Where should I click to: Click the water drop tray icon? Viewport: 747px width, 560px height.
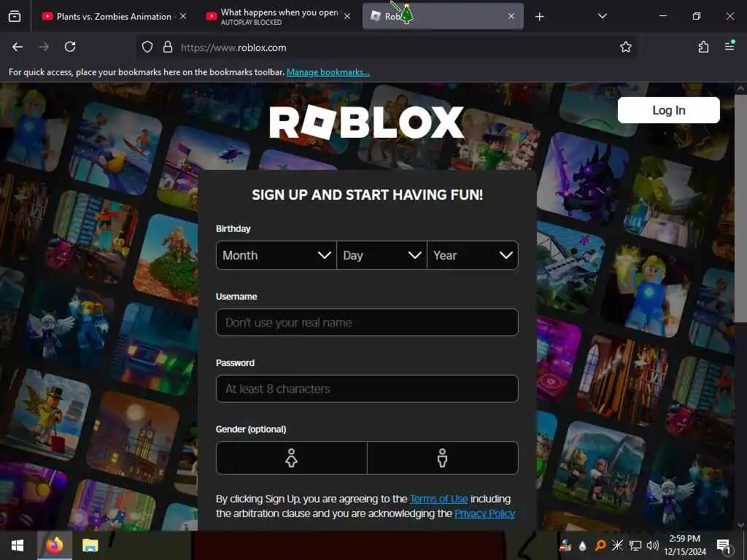coord(582,545)
